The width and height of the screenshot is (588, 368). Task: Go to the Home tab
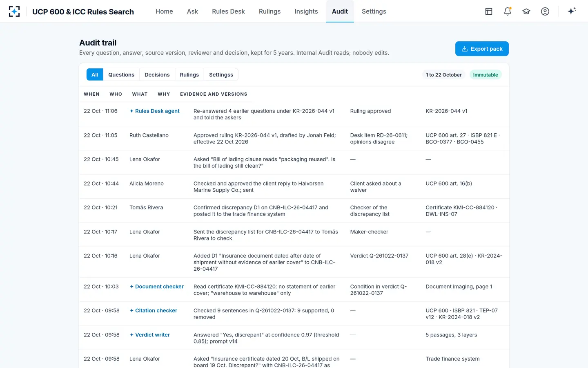click(164, 11)
